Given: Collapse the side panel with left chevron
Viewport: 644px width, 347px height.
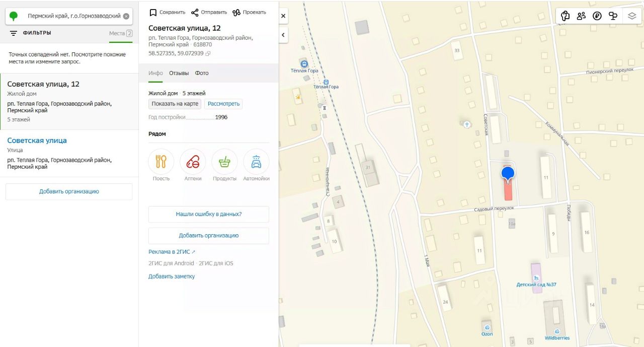Looking at the screenshot, I should point(283,35).
